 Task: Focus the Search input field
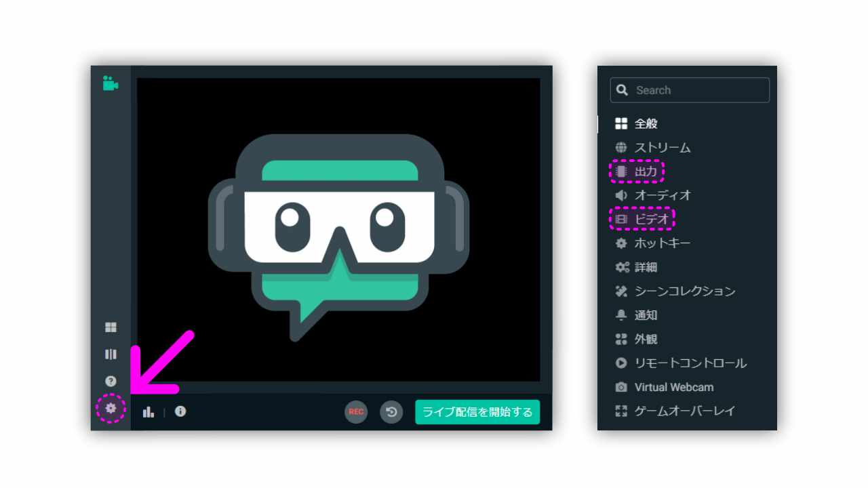tap(690, 90)
